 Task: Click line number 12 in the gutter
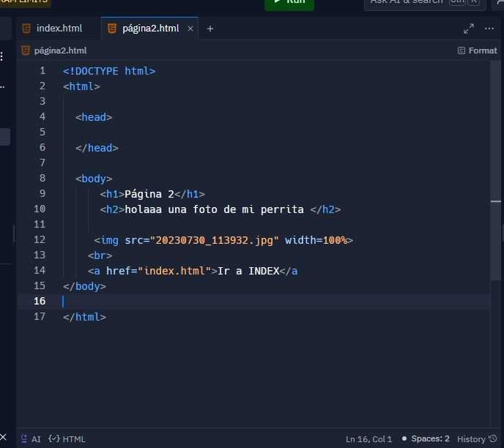click(40, 239)
